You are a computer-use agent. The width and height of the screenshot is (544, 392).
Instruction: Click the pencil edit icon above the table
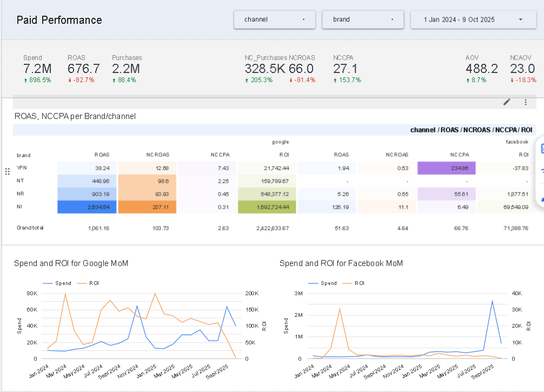(507, 102)
